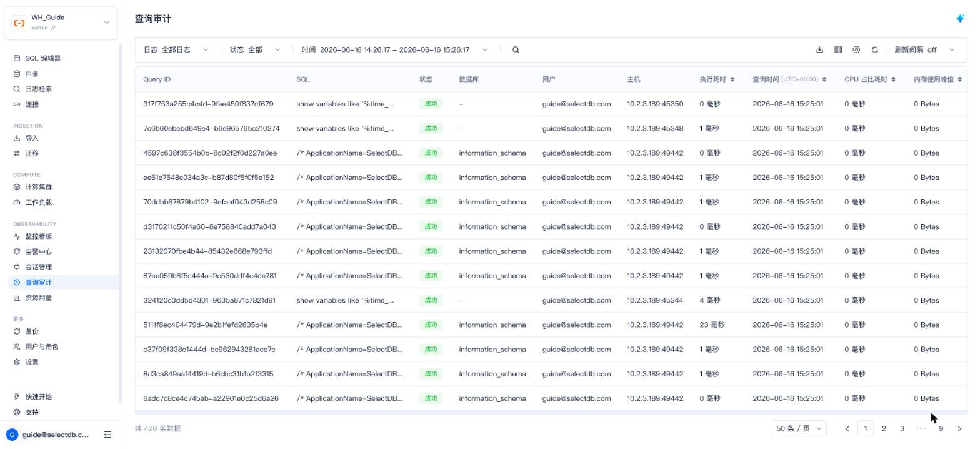980x449 pixels.
Task: Toggle sorting on 内存使用峰值 column
Action: [x=959, y=79]
